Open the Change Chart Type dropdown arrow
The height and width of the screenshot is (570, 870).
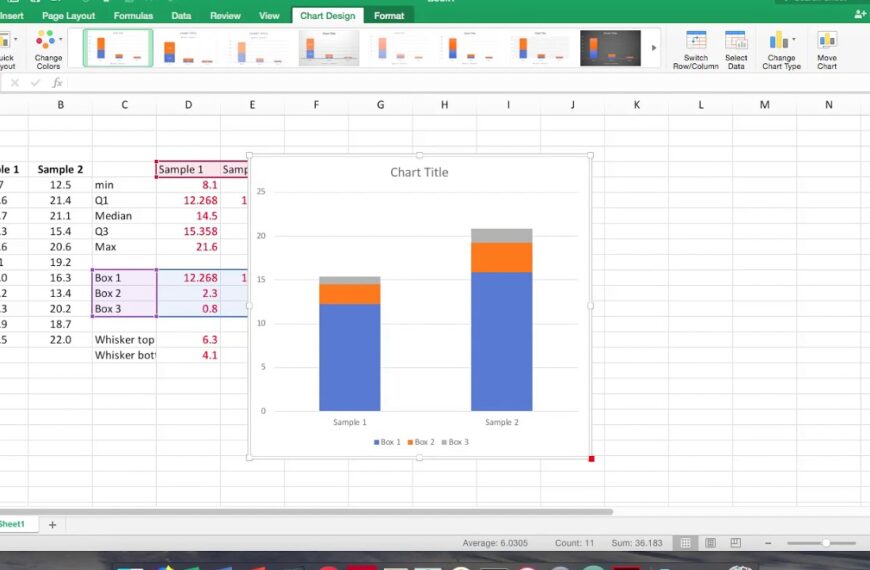click(x=794, y=39)
